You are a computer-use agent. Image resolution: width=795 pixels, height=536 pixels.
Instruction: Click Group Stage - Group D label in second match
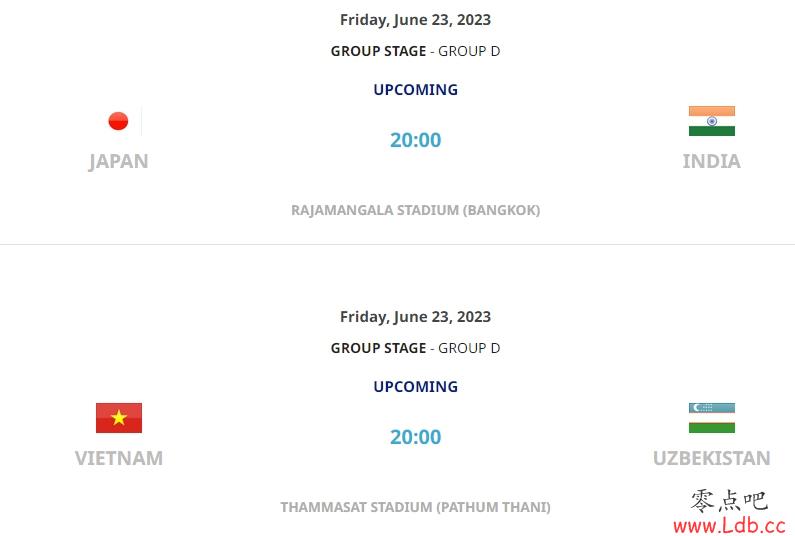click(415, 348)
